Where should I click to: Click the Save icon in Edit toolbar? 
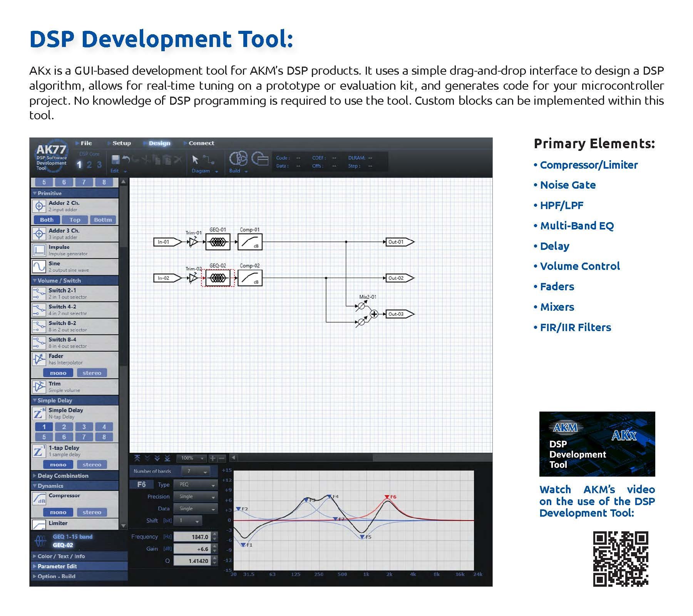(x=115, y=159)
